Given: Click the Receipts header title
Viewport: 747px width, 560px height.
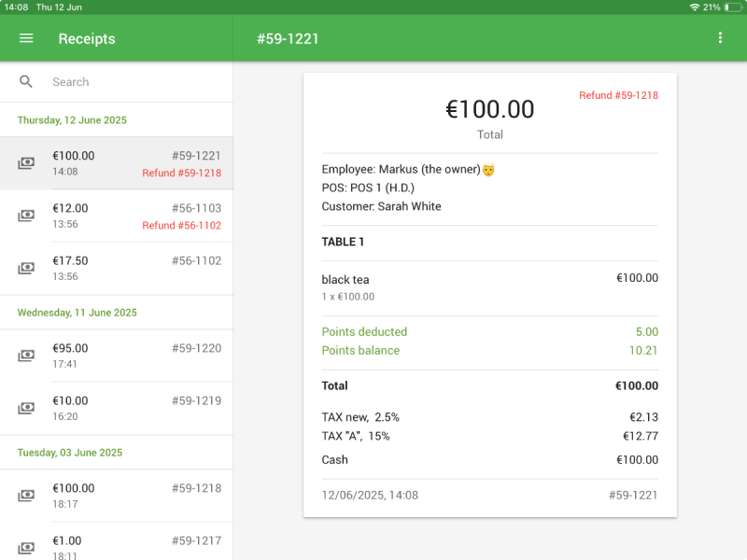Looking at the screenshot, I should 87,38.
